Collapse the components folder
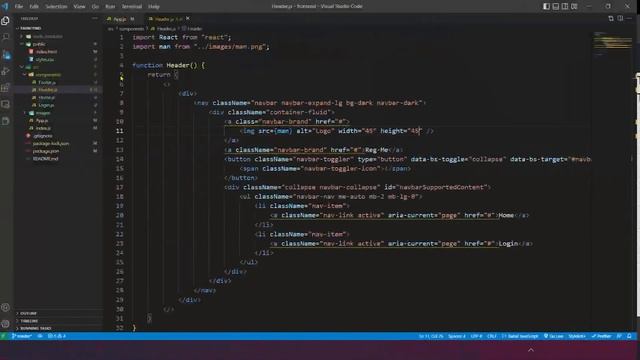Screen dimensions: 640x360 [x=48, y=75]
